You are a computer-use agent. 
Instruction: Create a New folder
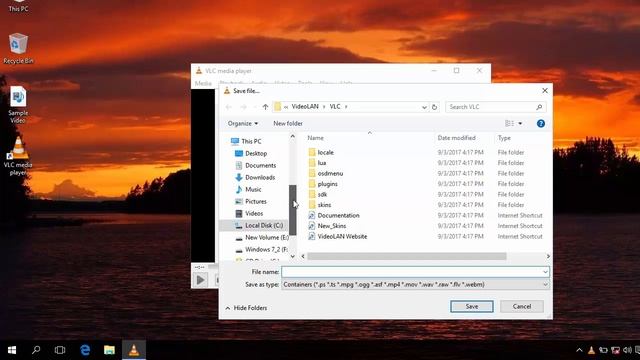click(x=288, y=123)
